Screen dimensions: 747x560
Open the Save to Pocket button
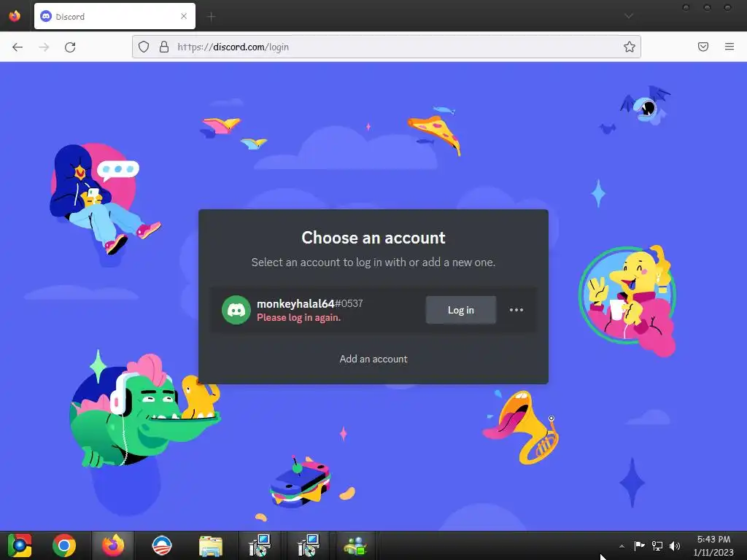click(x=703, y=47)
